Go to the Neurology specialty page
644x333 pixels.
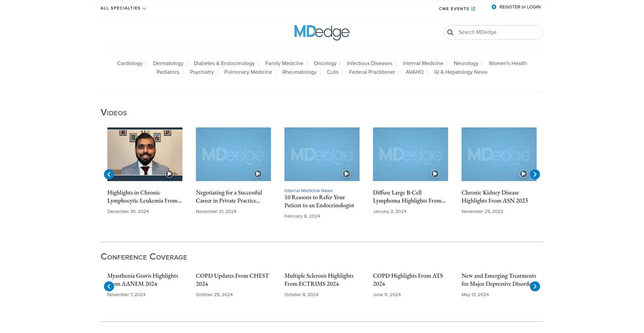[x=466, y=63]
